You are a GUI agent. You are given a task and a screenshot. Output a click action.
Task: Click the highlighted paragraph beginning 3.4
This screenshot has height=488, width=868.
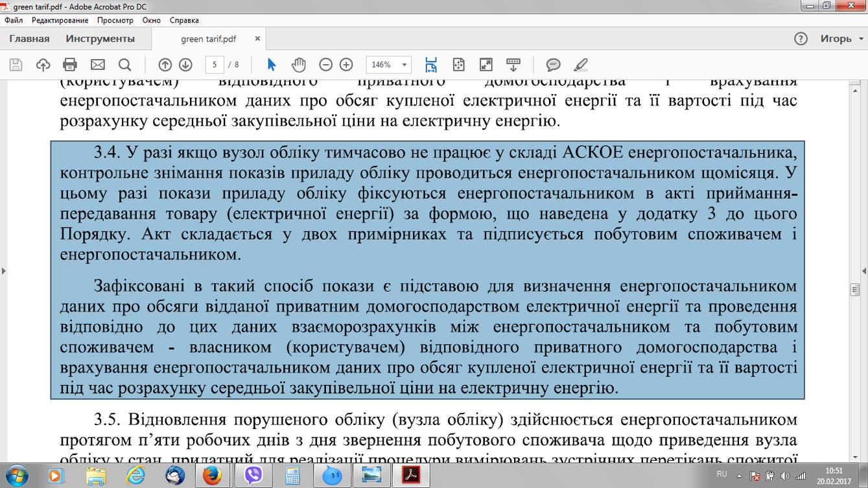428,204
